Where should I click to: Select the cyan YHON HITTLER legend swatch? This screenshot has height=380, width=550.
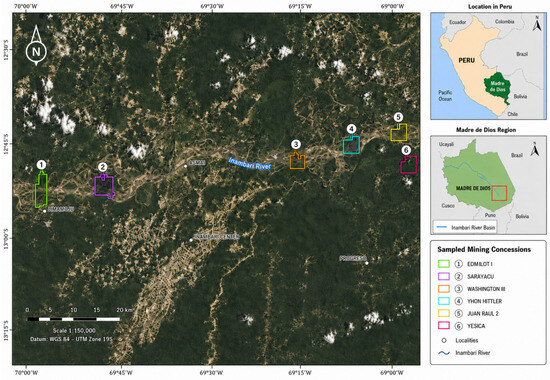pos(444,301)
